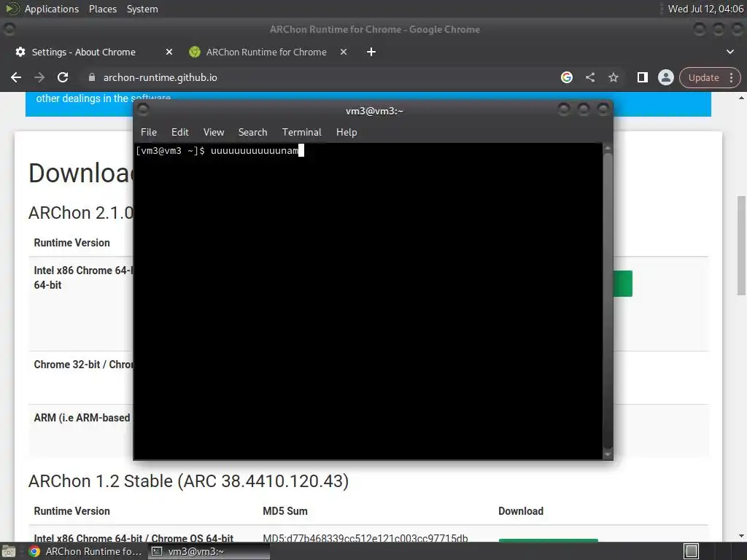Image resolution: width=747 pixels, height=560 pixels.
Task: Click the padlock site info icon
Action: pos(92,77)
